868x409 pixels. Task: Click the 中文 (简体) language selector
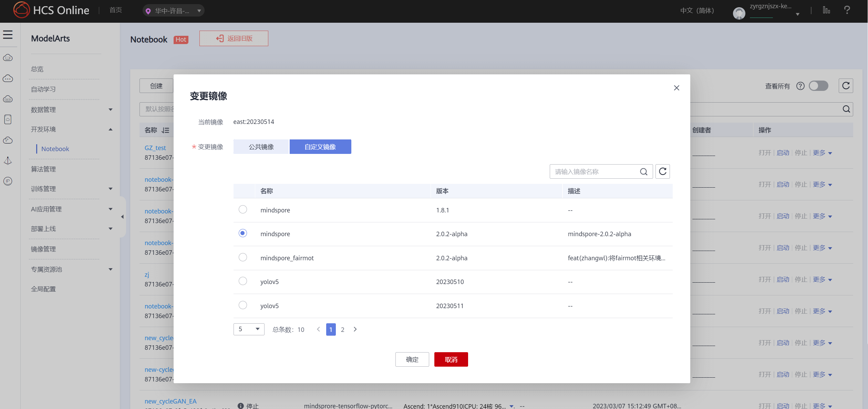click(x=697, y=10)
